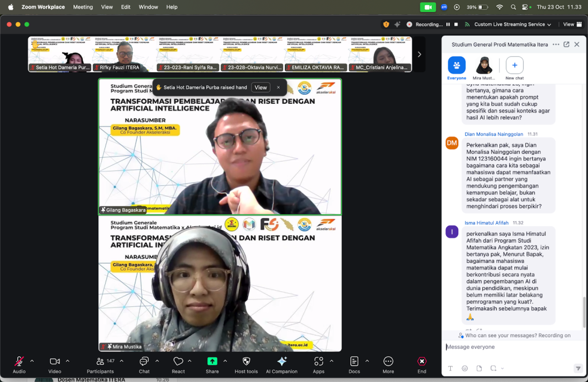Click the red End meeting icon
Image resolution: width=588 pixels, height=382 pixels.
421,361
